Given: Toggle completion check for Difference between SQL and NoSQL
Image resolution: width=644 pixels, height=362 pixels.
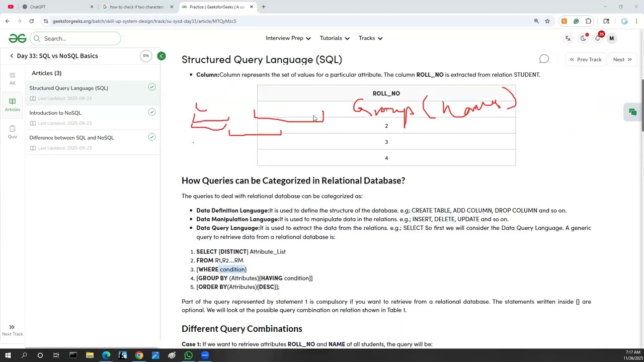Looking at the screenshot, I should point(152,137).
